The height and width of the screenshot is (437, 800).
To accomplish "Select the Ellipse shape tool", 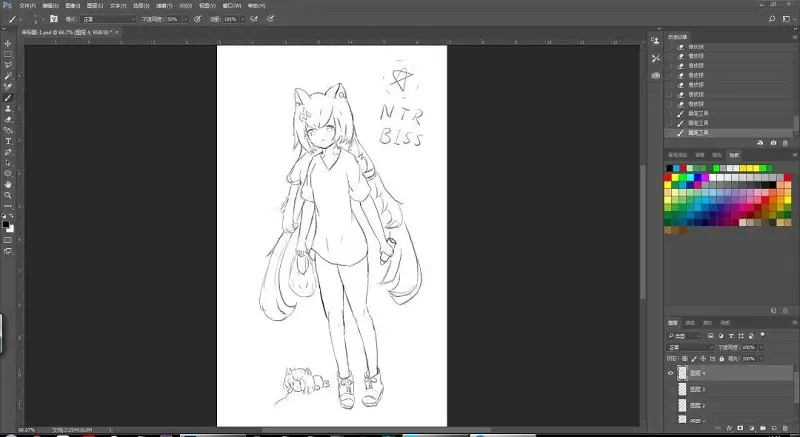I will coord(8,173).
